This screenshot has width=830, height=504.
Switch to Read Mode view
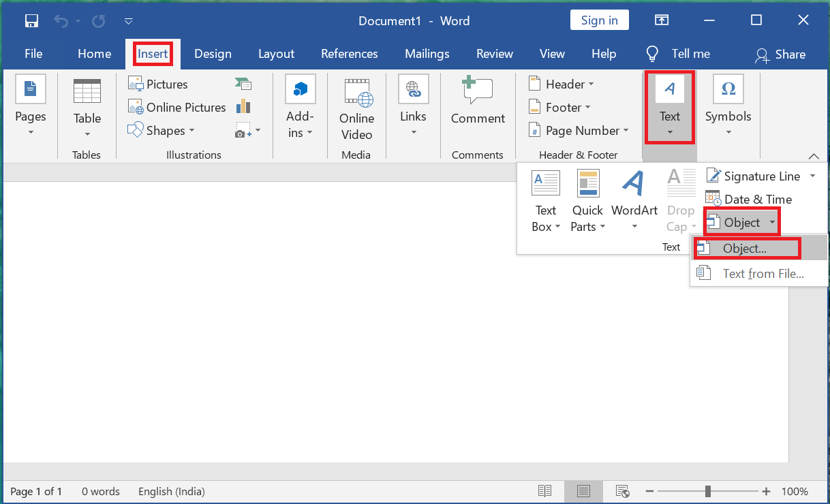[x=544, y=491]
